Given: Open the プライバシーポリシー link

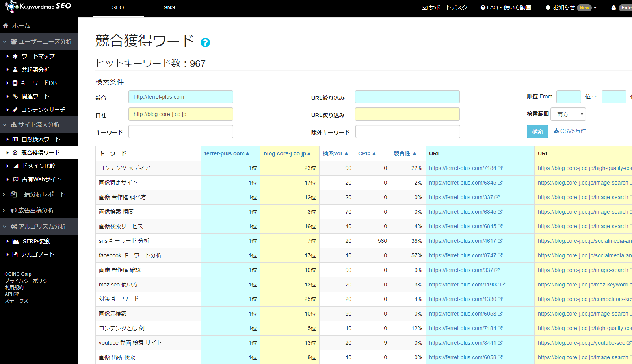Looking at the screenshot, I should tap(28, 281).
